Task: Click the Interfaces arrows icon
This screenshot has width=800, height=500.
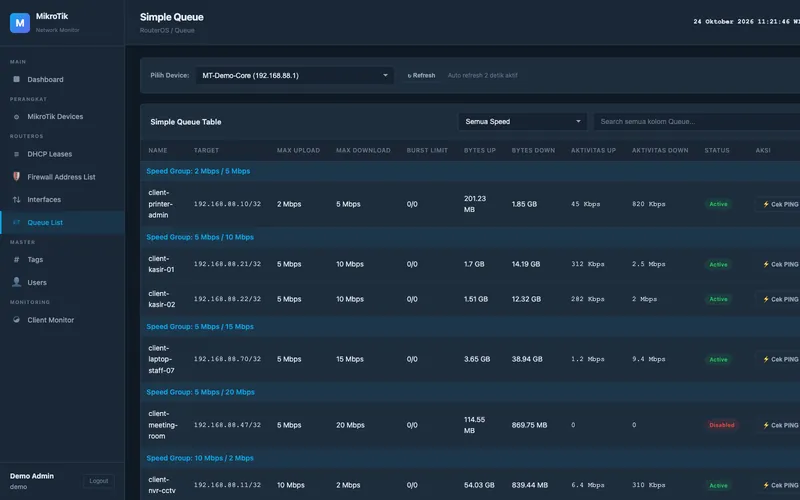Action: point(16,199)
